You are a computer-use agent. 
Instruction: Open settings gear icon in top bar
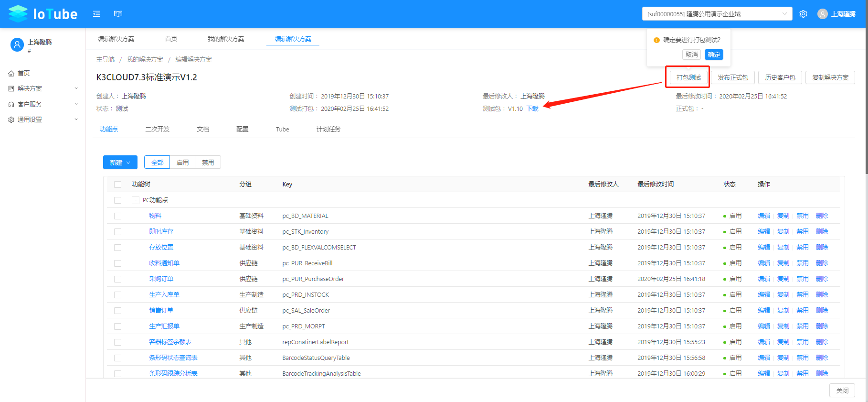(803, 14)
